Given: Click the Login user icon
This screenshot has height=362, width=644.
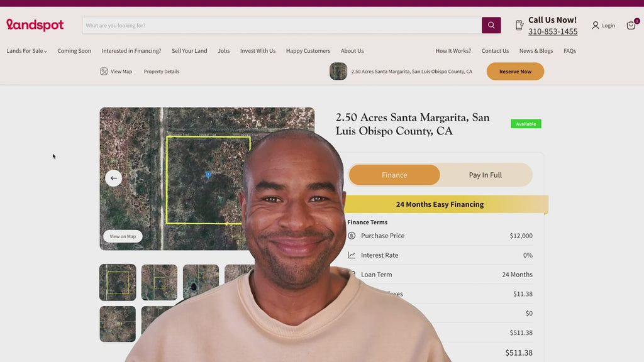Looking at the screenshot, I should pyautogui.click(x=596, y=26).
